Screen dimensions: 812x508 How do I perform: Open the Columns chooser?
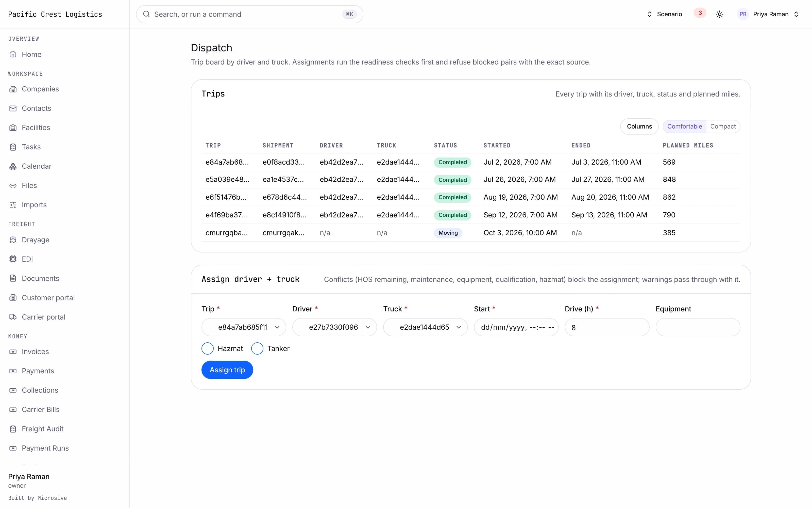tap(639, 126)
